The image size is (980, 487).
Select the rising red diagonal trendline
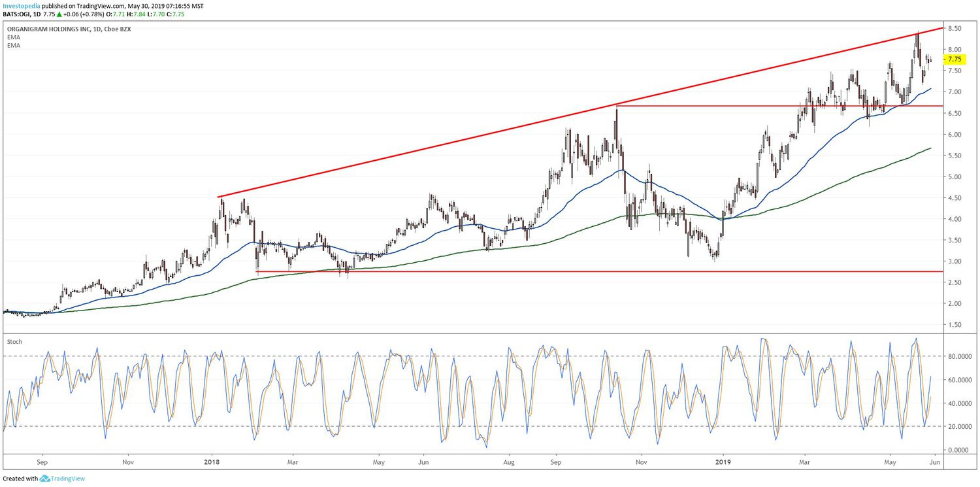(x=580, y=112)
